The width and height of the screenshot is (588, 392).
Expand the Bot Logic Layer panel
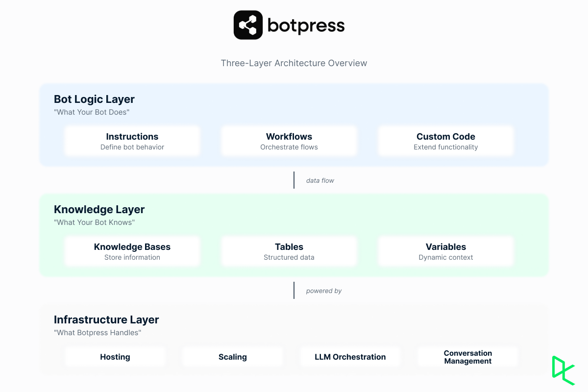(94, 99)
